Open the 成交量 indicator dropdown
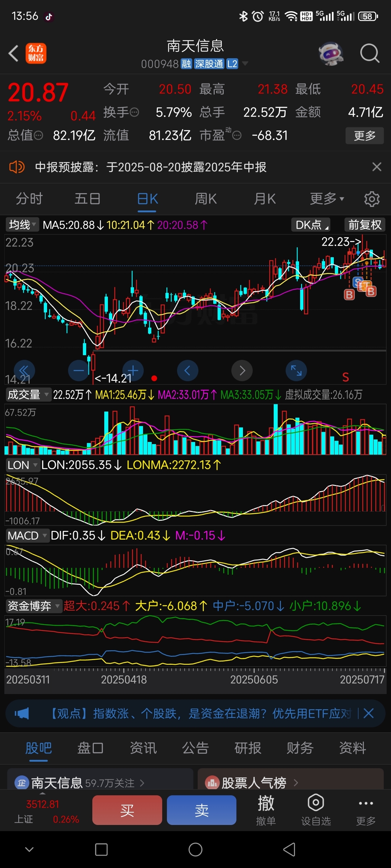Screen dimensions: 391x868 coord(28,395)
